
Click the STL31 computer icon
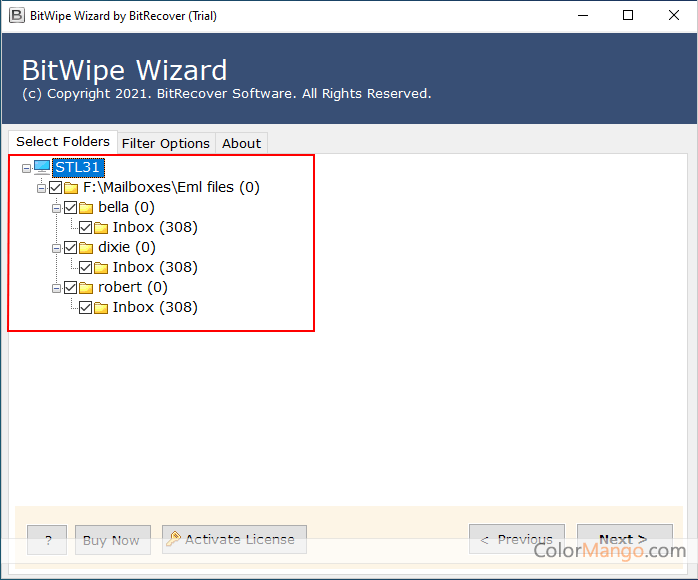[x=42, y=167]
